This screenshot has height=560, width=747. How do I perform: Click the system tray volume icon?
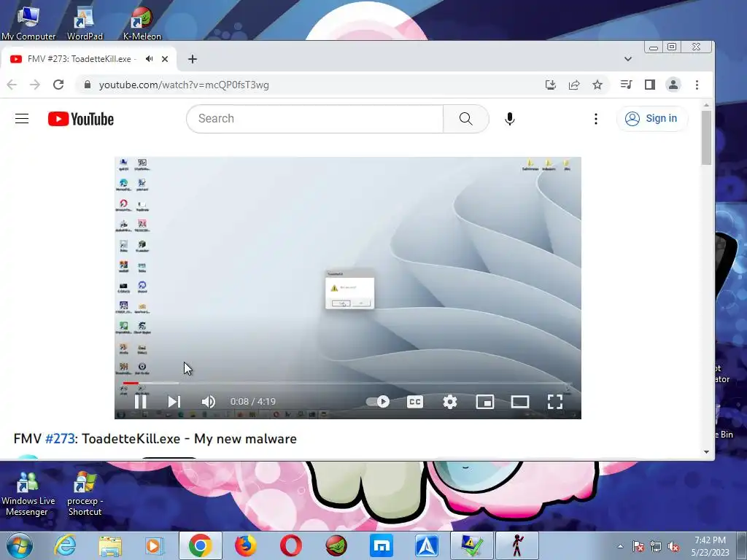click(673, 547)
